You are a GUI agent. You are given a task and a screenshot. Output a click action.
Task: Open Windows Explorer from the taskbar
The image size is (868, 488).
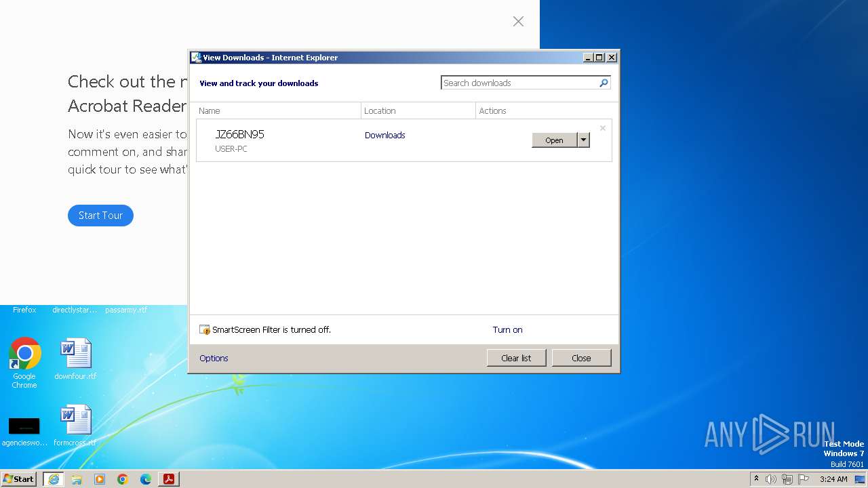click(x=77, y=479)
